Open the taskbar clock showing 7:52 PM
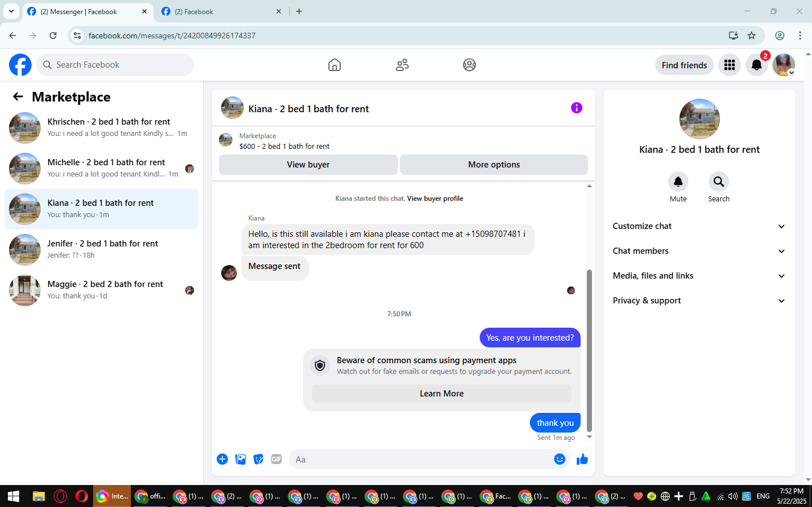Viewport: 812px width, 507px height. click(x=791, y=496)
